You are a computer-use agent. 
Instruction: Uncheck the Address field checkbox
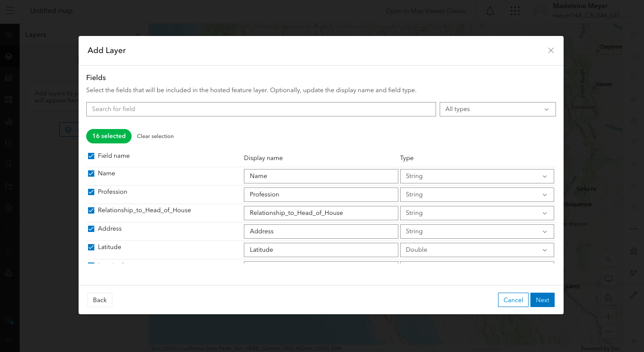coord(91,229)
